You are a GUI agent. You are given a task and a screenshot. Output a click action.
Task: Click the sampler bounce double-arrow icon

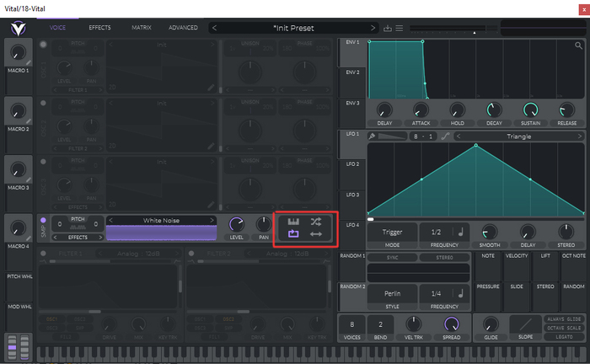click(x=315, y=234)
